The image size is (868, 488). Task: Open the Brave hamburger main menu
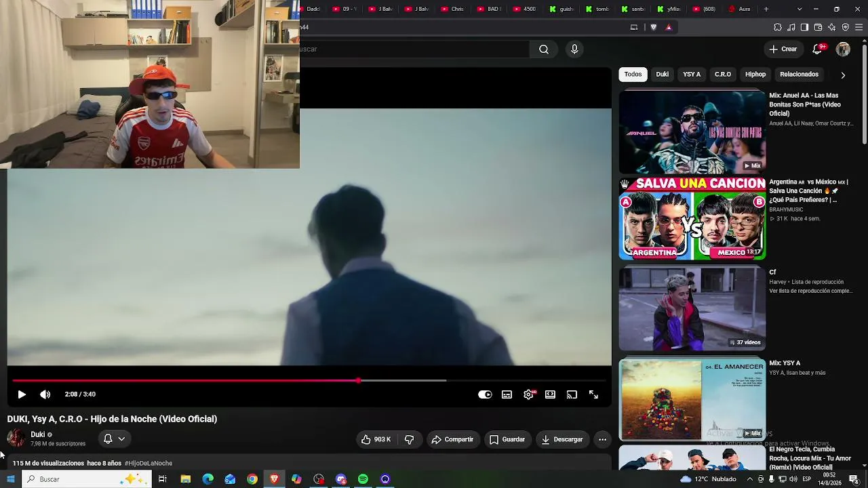coord(859,27)
